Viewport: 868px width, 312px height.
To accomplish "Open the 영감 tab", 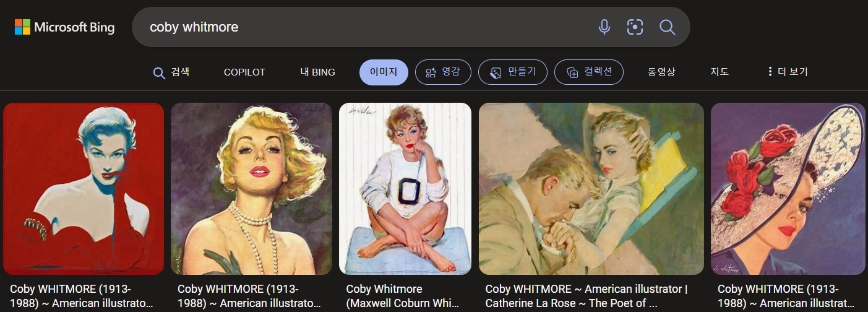I will [443, 72].
